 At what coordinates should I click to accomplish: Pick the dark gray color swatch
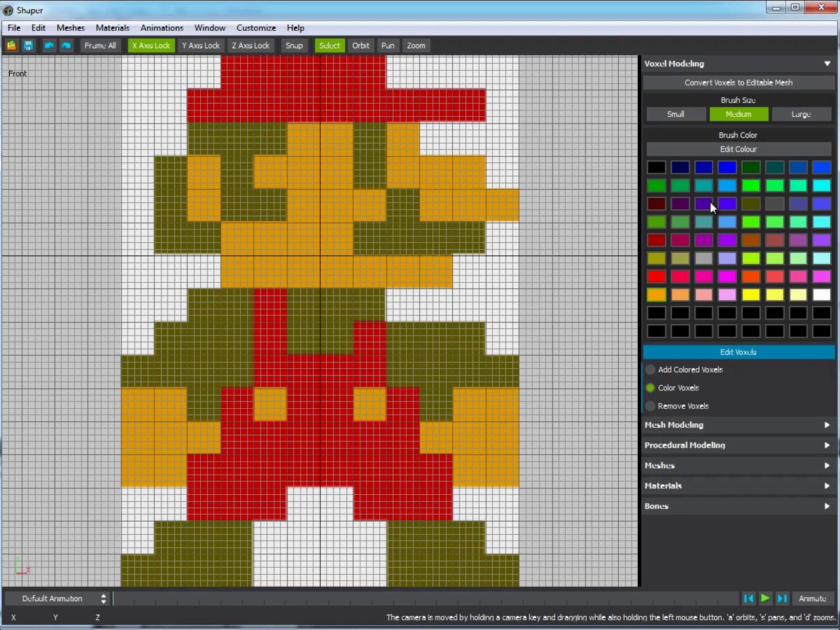point(774,203)
